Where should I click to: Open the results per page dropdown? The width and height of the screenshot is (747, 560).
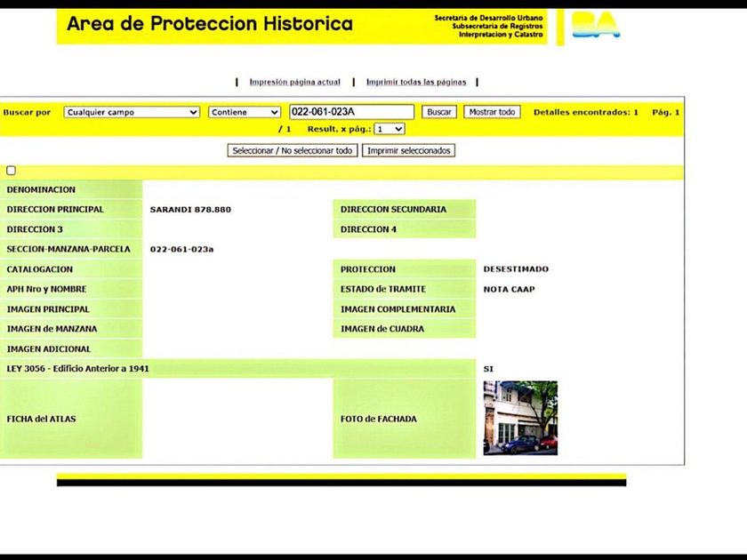coord(390,129)
